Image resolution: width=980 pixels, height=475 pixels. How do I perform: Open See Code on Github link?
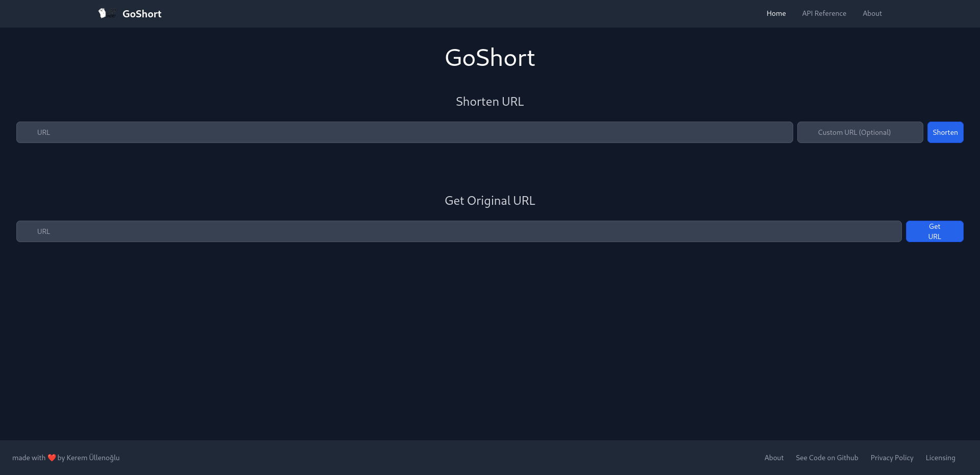(x=827, y=458)
